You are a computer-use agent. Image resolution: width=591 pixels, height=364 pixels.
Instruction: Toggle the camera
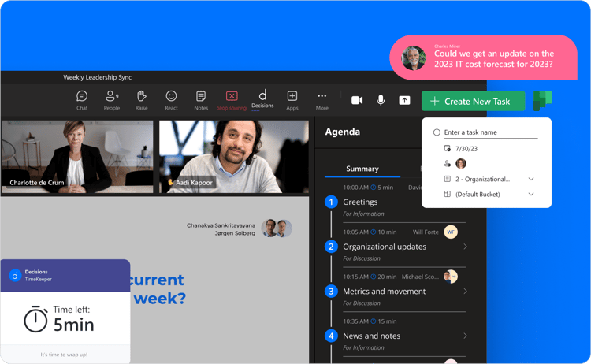pos(357,100)
